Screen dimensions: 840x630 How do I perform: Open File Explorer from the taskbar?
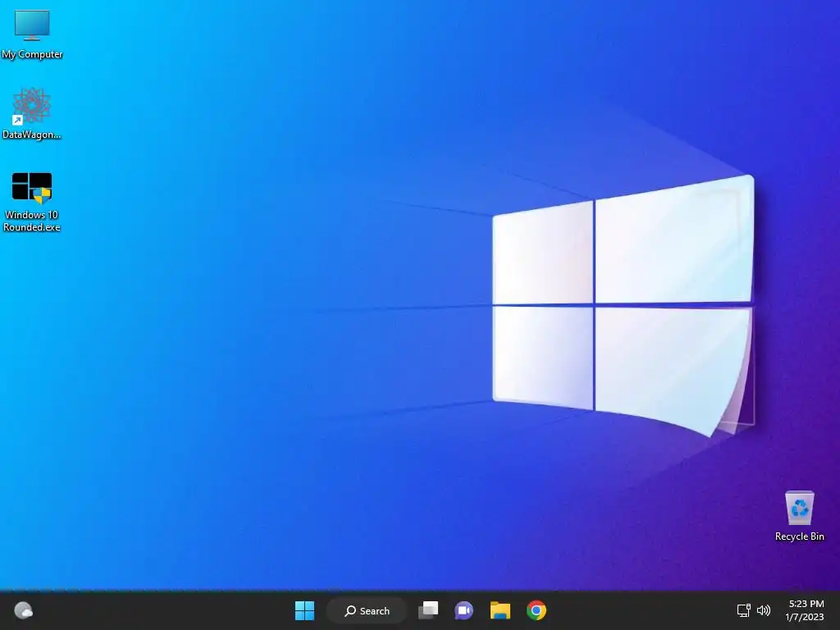500,610
